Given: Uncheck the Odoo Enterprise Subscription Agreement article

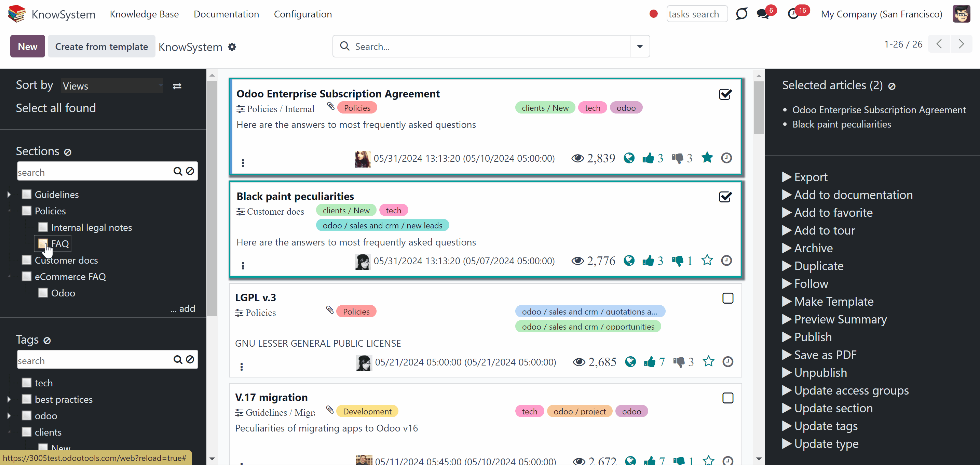Looking at the screenshot, I should pyautogui.click(x=725, y=94).
